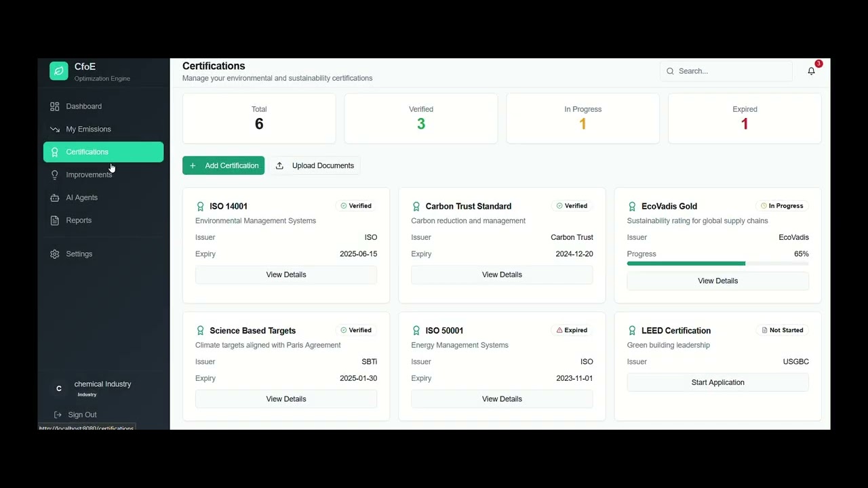Open the Reports section
868x488 pixels.
click(x=103, y=220)
